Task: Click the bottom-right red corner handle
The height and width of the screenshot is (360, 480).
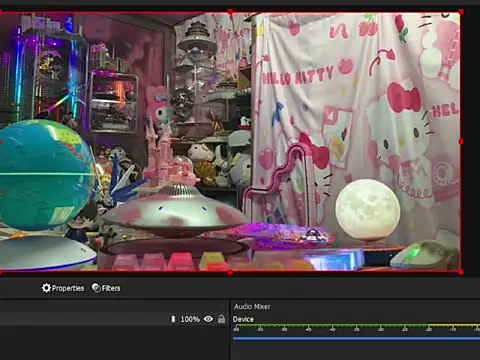Action: pos(461,272)
